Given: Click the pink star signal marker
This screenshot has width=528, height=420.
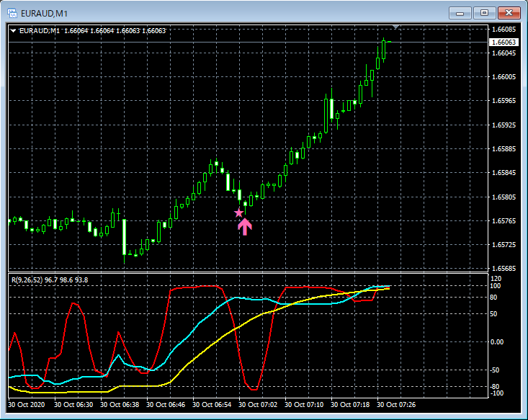Looking at the screenshot, I should coord(238,213).
